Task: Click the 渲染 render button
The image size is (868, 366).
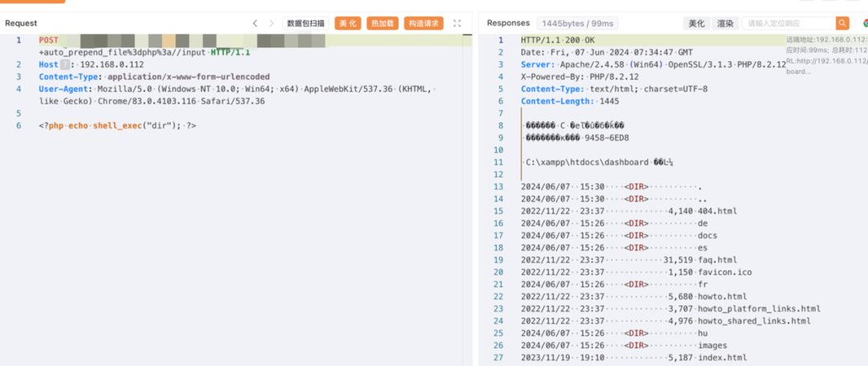Action: click(725, 23)
